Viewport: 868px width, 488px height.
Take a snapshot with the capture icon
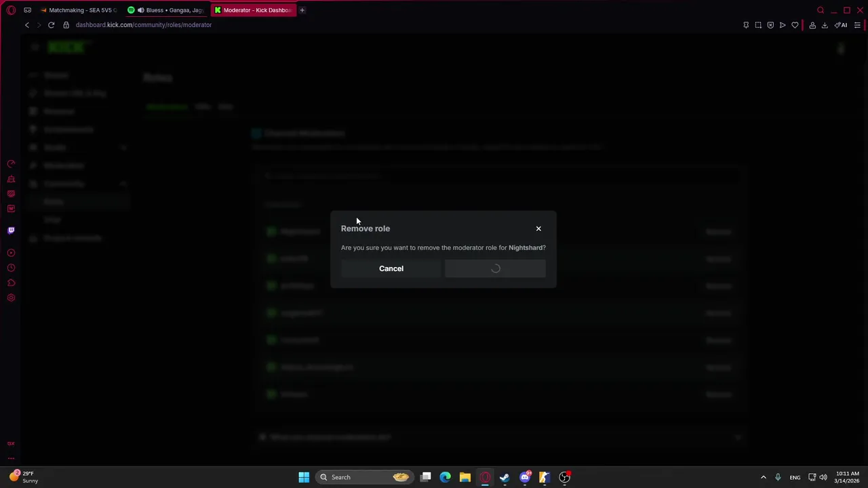[x=758, y=25]
